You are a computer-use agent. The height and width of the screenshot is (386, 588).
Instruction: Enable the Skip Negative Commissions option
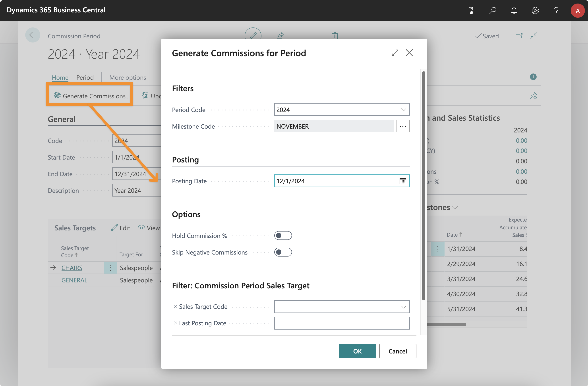(x=283, y=252)
